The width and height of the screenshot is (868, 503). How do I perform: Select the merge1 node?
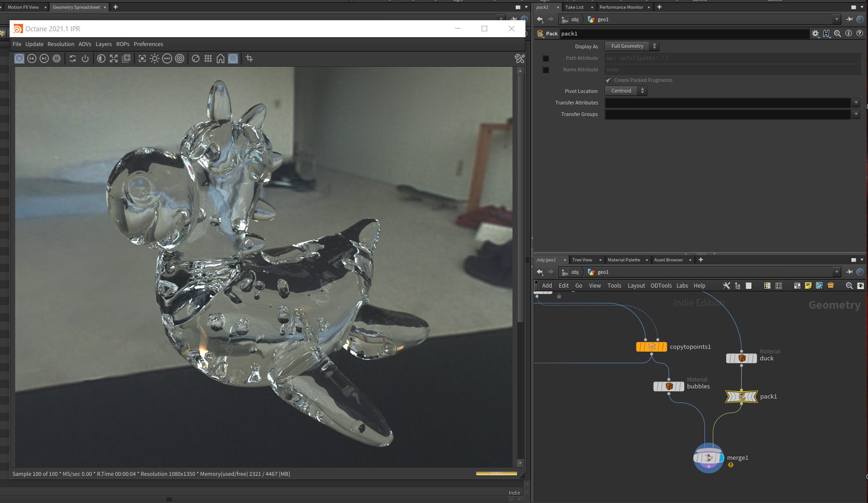[x=709, y=458]
